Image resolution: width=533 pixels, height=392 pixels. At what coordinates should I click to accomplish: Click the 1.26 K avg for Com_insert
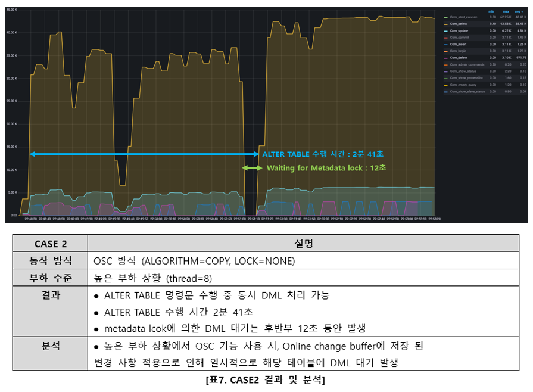pyautogui.click(x=522, y=44)
